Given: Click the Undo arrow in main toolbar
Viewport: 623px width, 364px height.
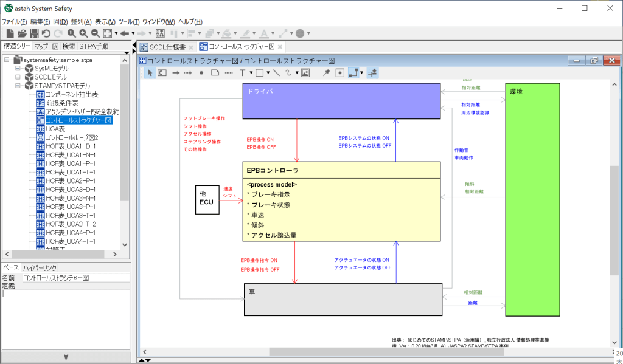Looking at the screenshot, I should (46, 33).
